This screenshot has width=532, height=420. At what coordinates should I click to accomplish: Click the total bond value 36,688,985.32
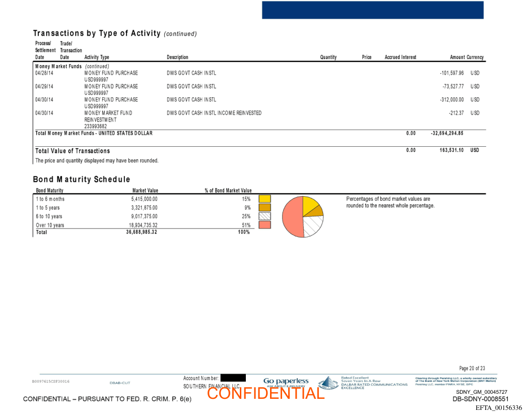point(142,232)
